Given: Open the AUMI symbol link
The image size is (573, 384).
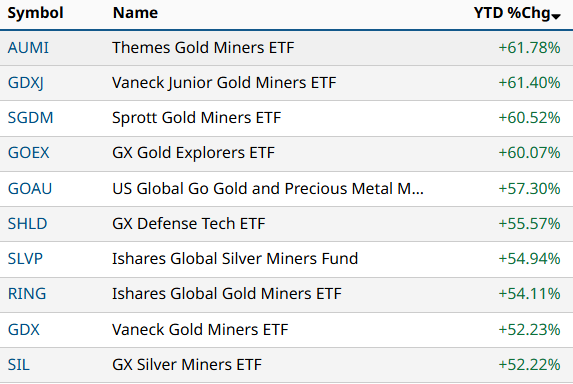Looking at the screenshot, I should click(x=28, y=48).
